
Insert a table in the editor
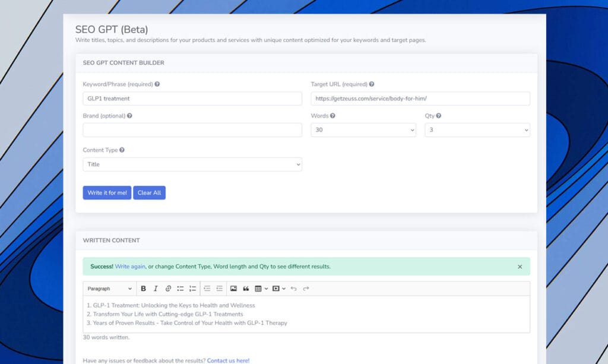[258, 289]
